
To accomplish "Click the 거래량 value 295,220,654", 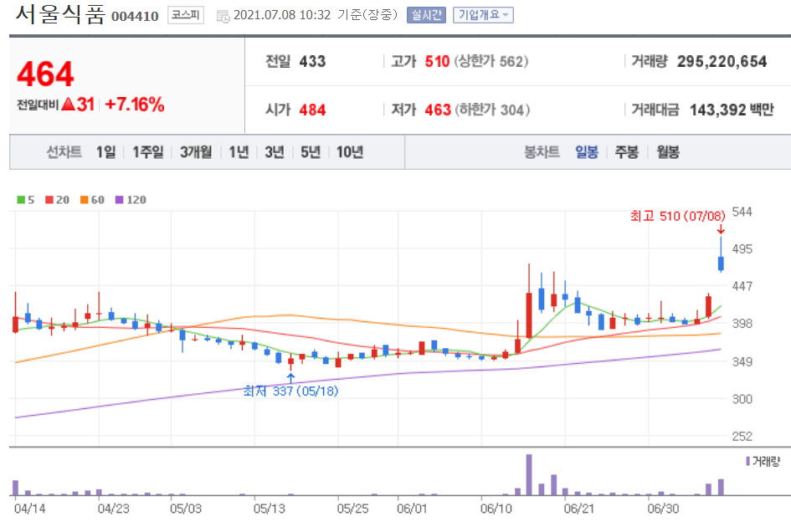I will (x=722, y=62).
